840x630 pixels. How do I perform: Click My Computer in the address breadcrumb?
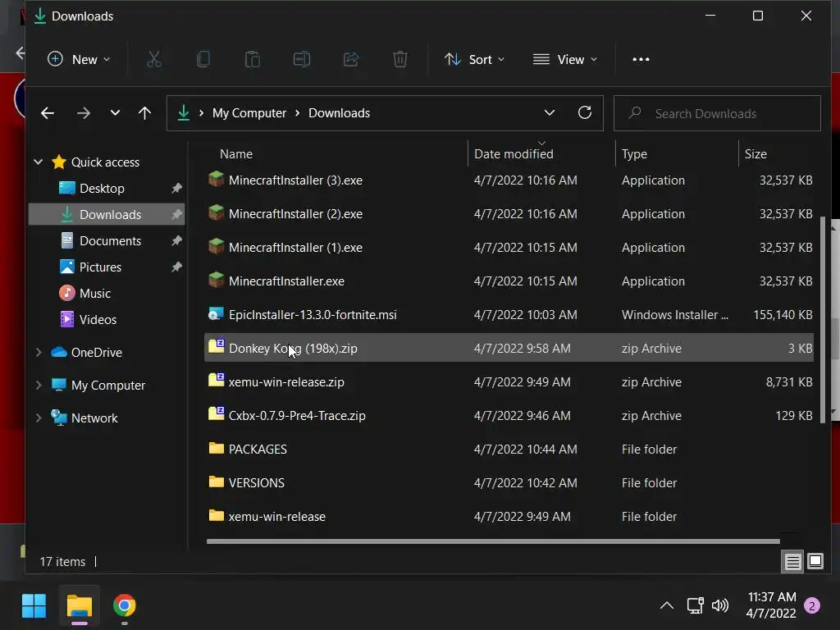pos(249,113)
